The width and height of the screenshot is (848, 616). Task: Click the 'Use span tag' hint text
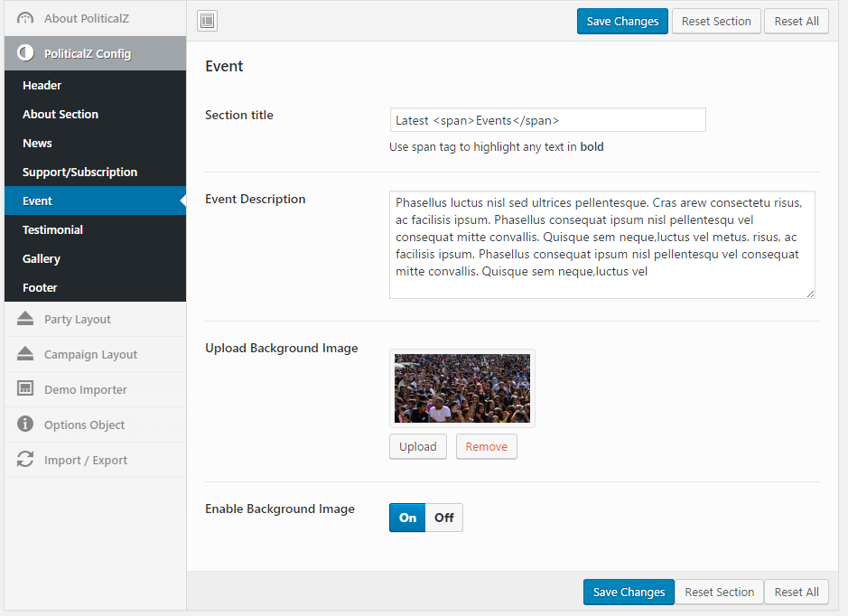(496, 146)
